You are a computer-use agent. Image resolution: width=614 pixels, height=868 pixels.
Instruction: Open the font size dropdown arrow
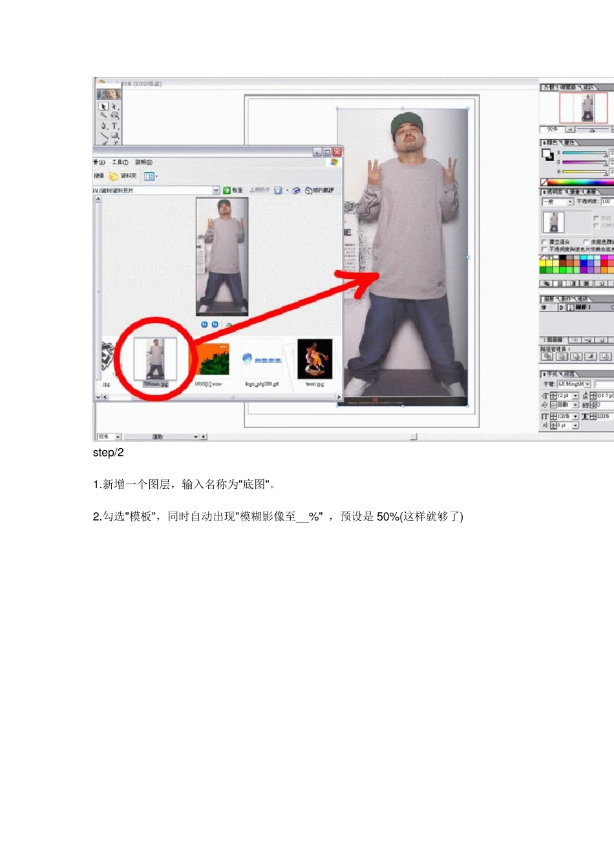575,396
